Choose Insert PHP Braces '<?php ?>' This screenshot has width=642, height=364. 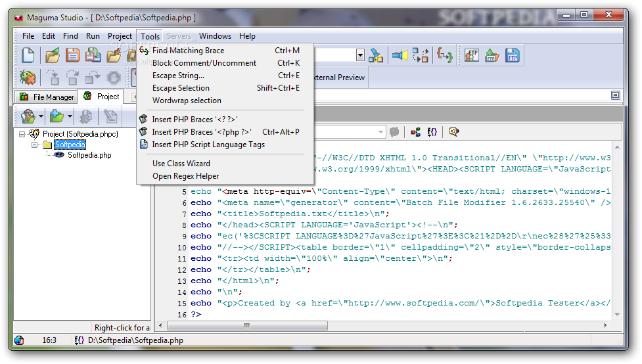click(x=225, y=132)
